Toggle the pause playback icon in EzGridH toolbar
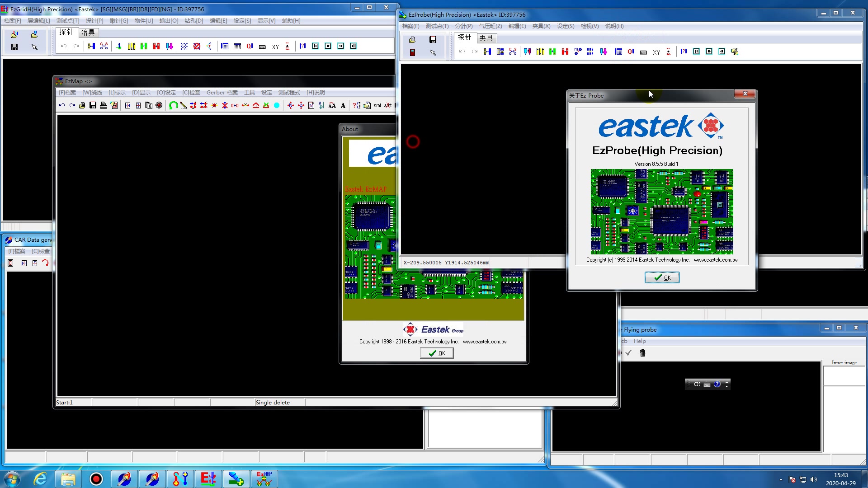The height and width of the screenshot is (488, 868). click(x=316, y=46)
